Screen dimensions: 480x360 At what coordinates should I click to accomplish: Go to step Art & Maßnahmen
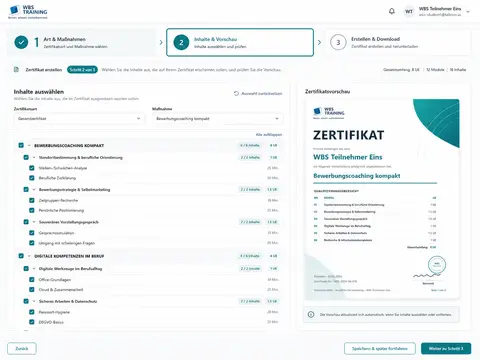coord(81,42)
